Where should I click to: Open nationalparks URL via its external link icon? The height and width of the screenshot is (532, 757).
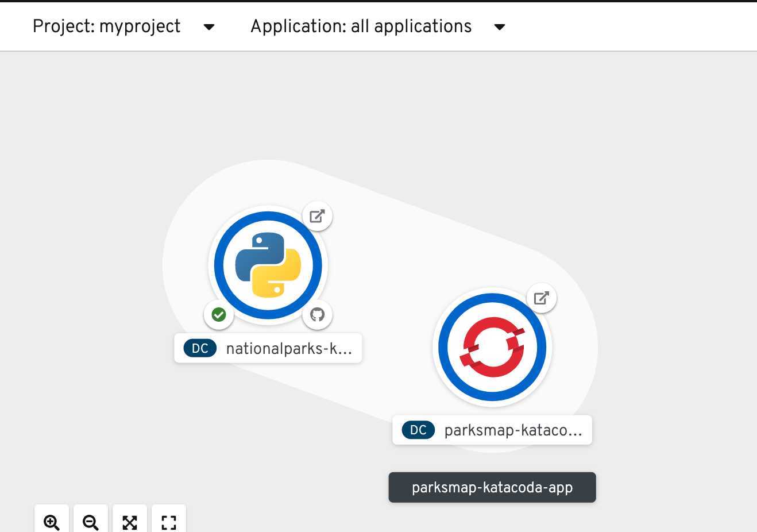[x=317, y=217]
